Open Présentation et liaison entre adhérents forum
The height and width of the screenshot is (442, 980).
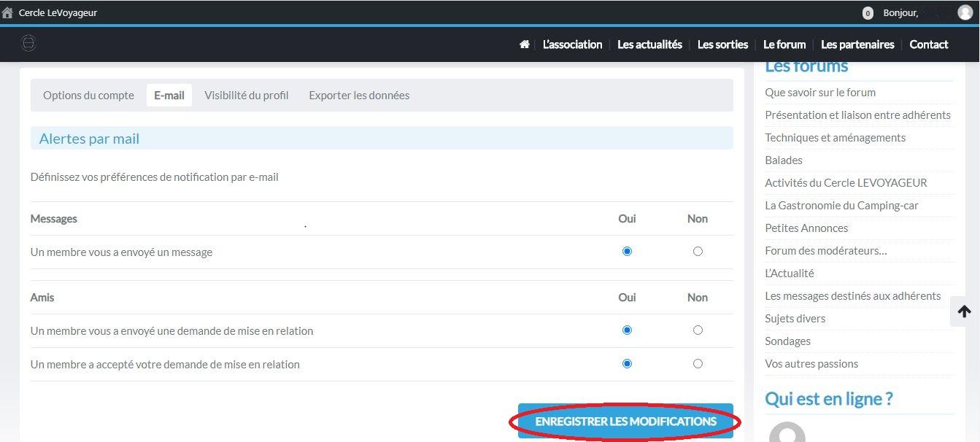coord(857,115)
